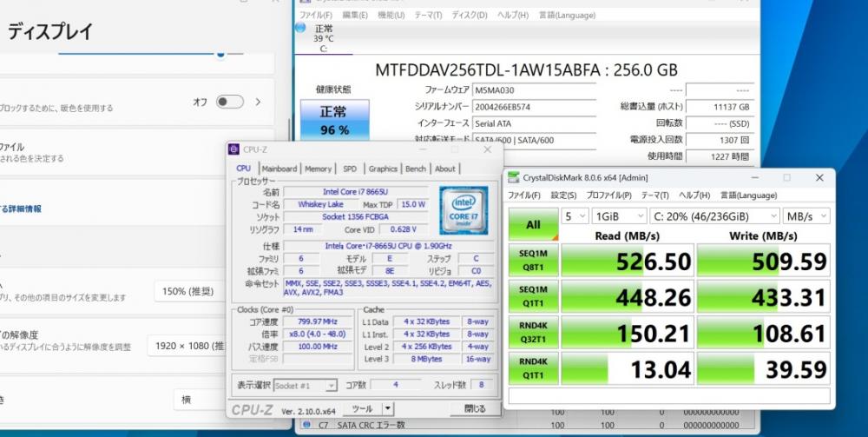Open the 1GiB test size dropdown
The width and height of the screenshot is (868, 437).
click(619, 216)
